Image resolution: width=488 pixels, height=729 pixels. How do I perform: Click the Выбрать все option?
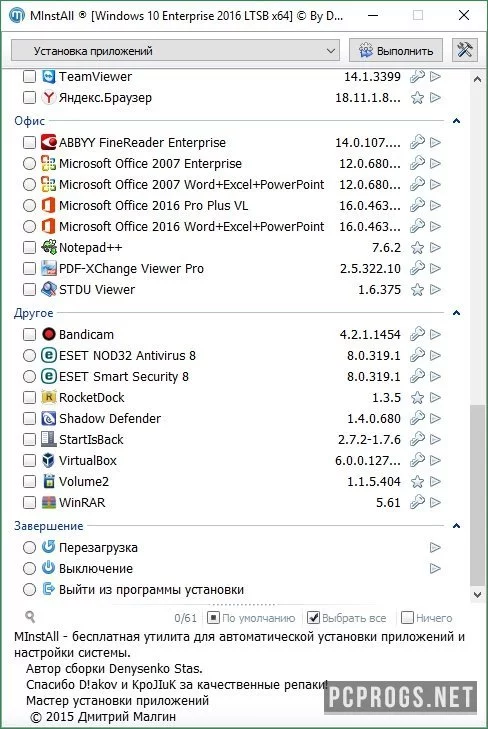[x=347, y=617]
